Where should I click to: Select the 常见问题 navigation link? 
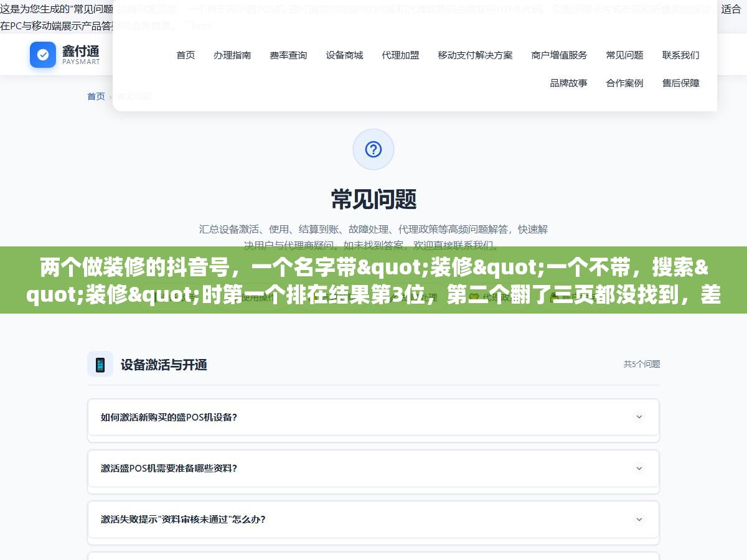click(x=624, y=55)
